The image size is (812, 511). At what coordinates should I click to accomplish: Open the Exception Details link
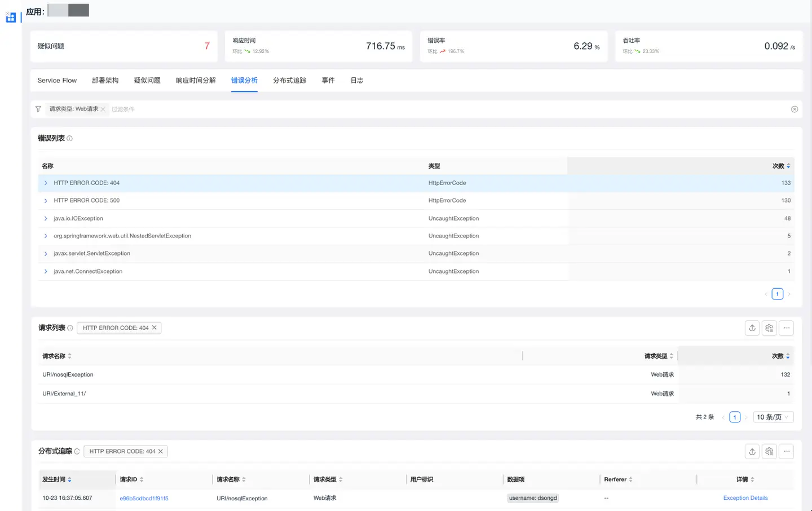745,498
